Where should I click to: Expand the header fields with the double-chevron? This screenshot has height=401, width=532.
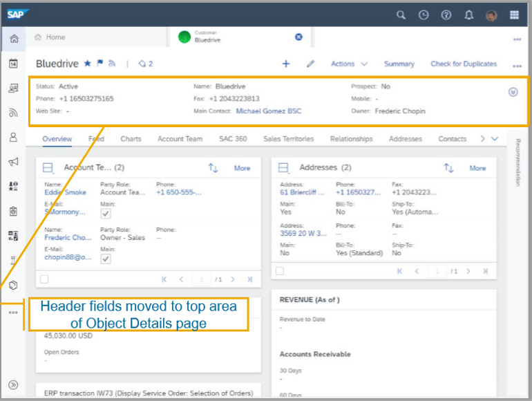point(513,92)
